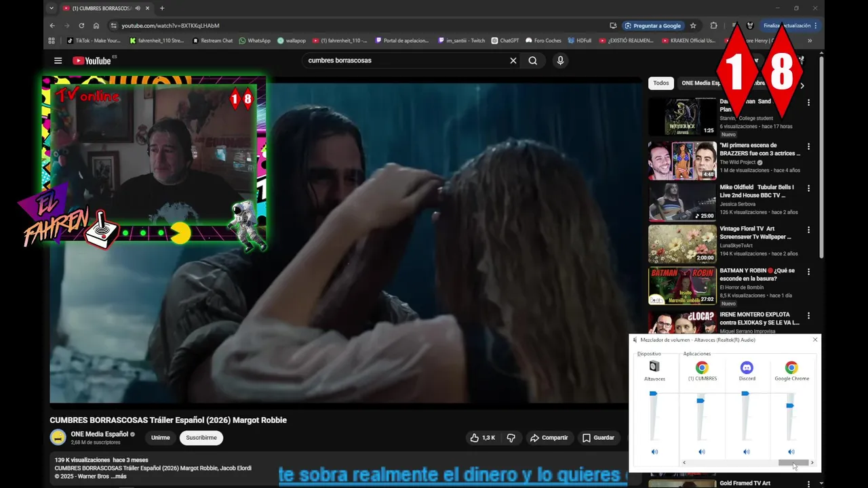The height and width of the screenshot is (488, 868).
Task: Select the ONE Media Español filter chip
Action: tap(701, 83)
